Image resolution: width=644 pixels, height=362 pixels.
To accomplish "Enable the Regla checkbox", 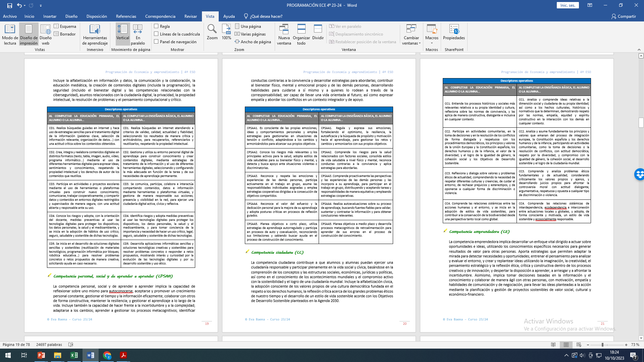I will click(x=156, y=26).
